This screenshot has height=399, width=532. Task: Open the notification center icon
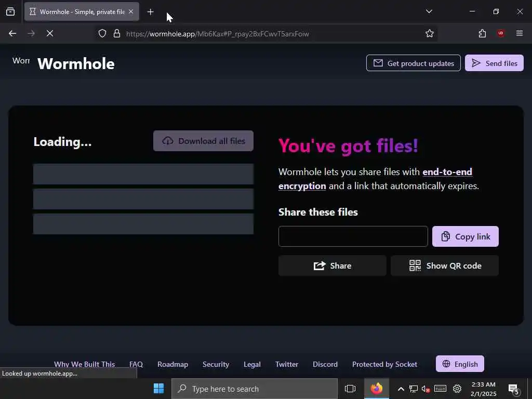pos(513,389)
